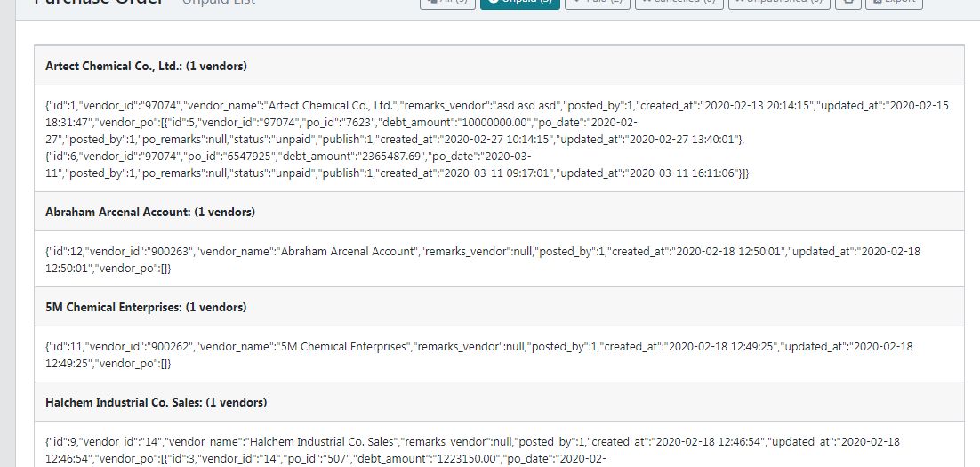Click the JSON vendor_name "Halchem Industrial Co. Sales"
This screenshot has width=980, height=467.
(323, 441)
